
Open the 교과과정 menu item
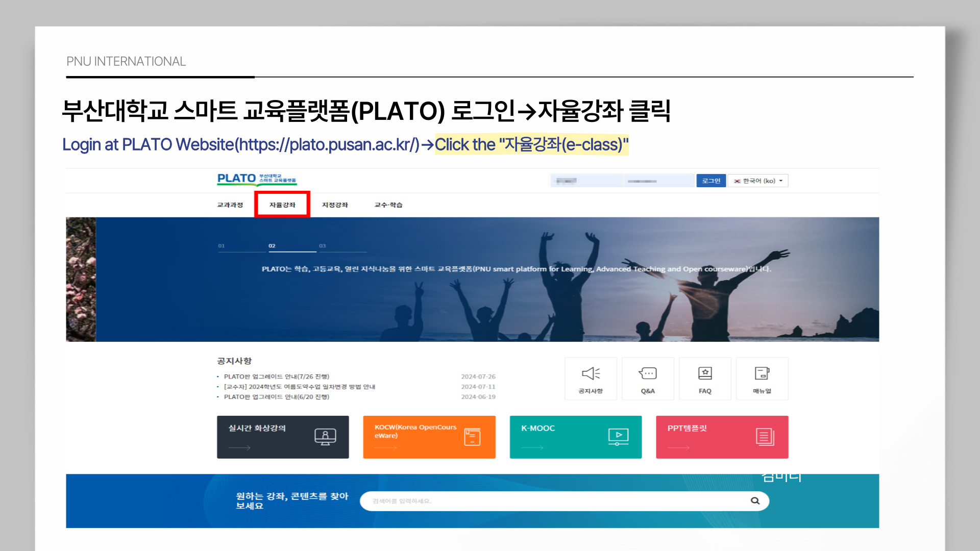[230, 205]
